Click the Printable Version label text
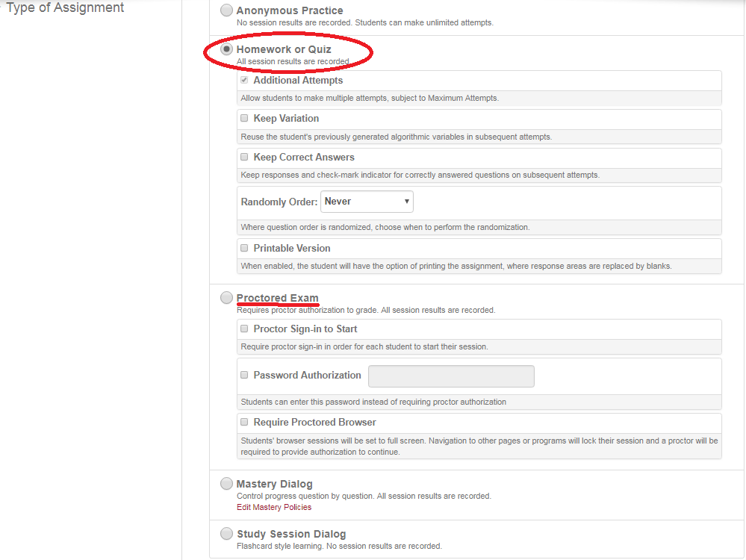Screen dimensions: 746x560 point(292,248)
